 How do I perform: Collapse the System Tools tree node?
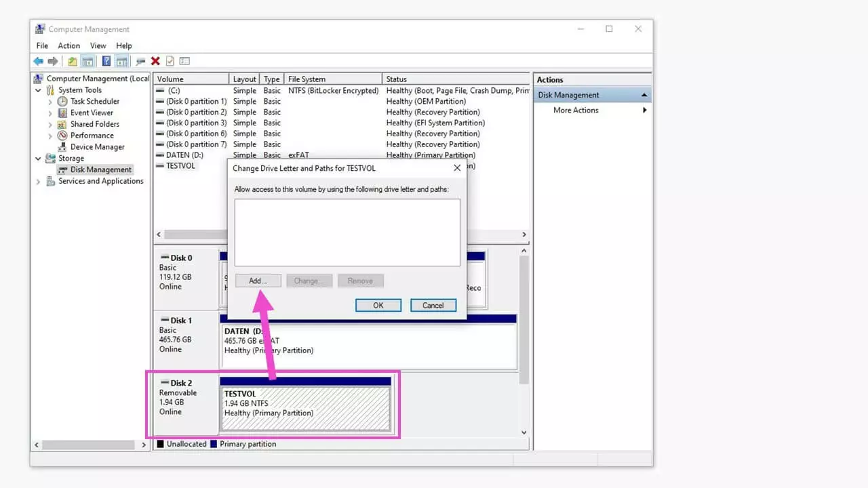(39, 90)
